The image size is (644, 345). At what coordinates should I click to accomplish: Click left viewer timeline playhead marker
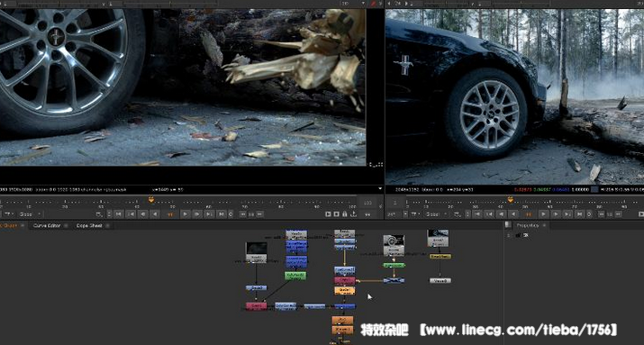coord(152,200)
